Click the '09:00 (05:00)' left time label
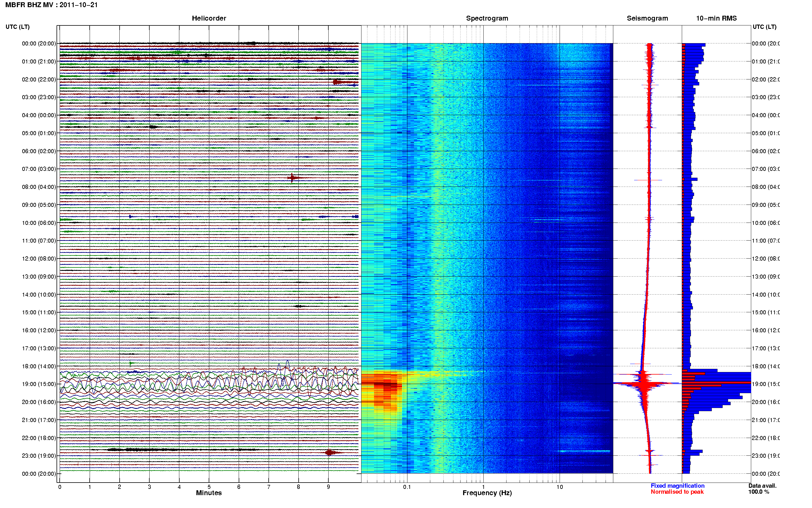The height and width of the screenshot is (508, 812). [x=39, y=205]
